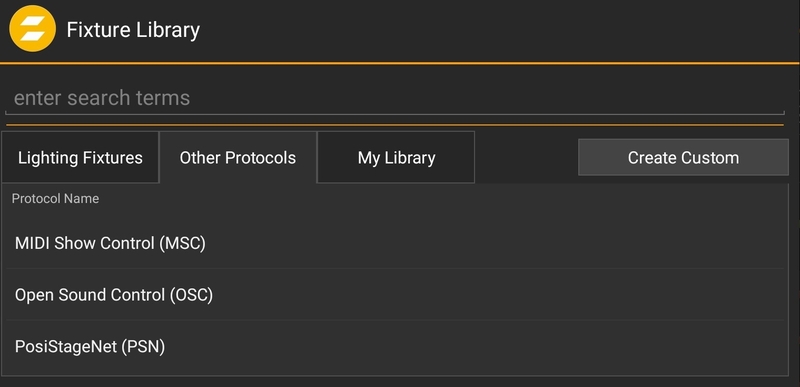Choose Open Sound Control (OSC) entry

(395, 295)
